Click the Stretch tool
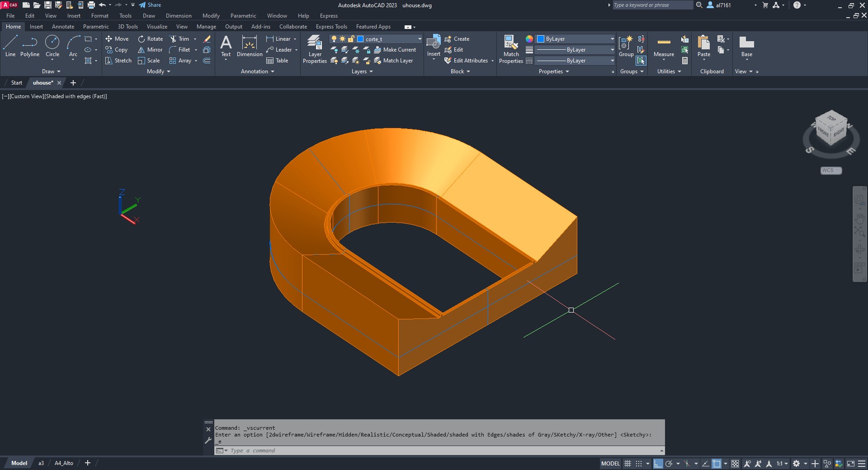 (118, 61)
